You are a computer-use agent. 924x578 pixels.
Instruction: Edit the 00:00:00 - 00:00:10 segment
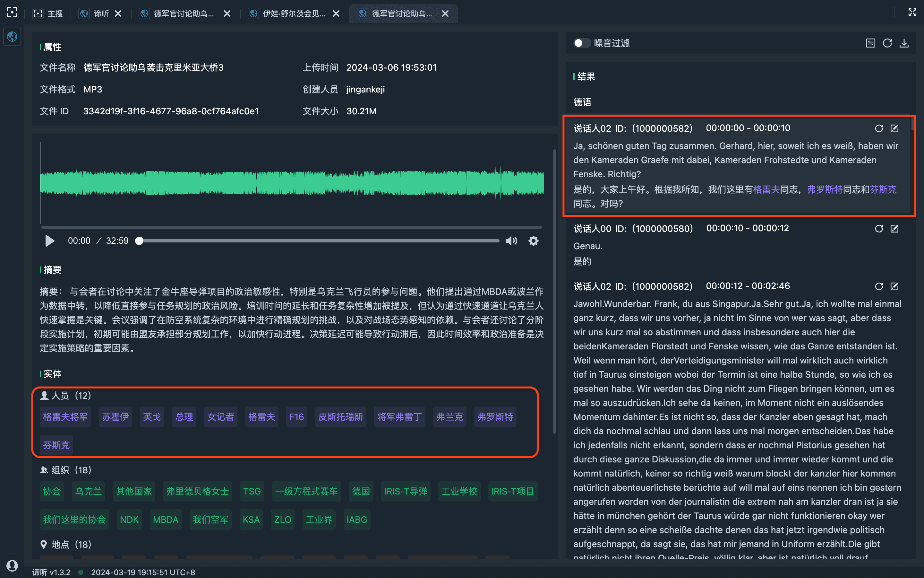(894, 128)
